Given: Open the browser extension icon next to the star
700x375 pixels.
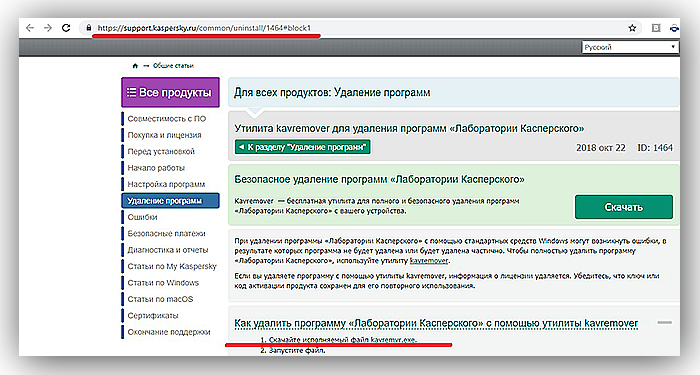Looking at the screenshot, I should tap(656, 28).
